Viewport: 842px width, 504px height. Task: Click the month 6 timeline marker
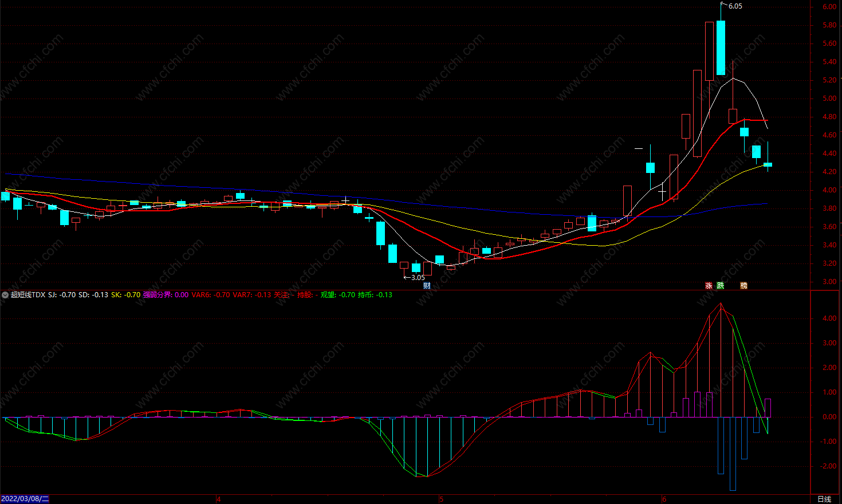664,499
